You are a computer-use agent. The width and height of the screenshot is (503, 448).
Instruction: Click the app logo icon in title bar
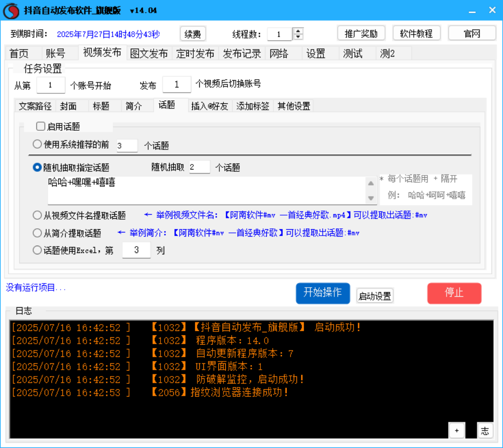(x=11, y=10)
